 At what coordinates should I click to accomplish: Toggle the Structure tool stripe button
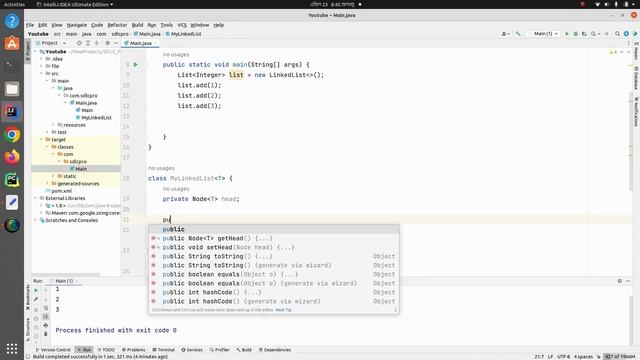pyautogui.click(x=28, y=329)
